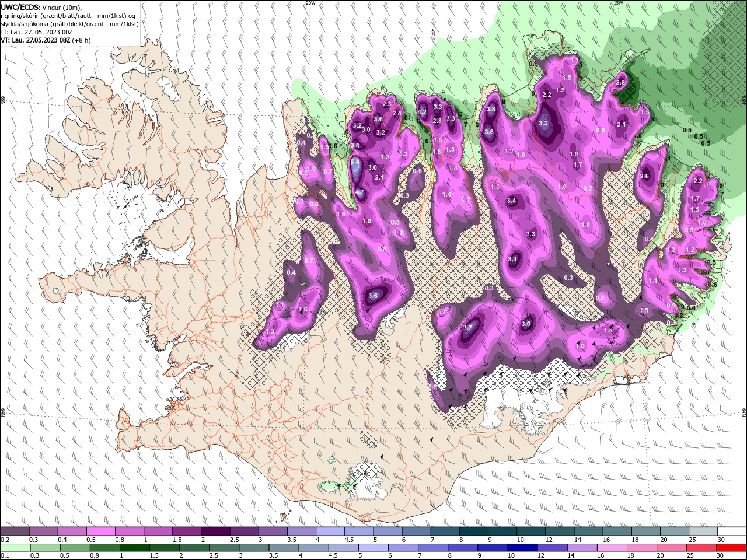Click the bright pink snow swatch labeled 0.5
Viewport: 747px width, 560px height.
[100, 531]
